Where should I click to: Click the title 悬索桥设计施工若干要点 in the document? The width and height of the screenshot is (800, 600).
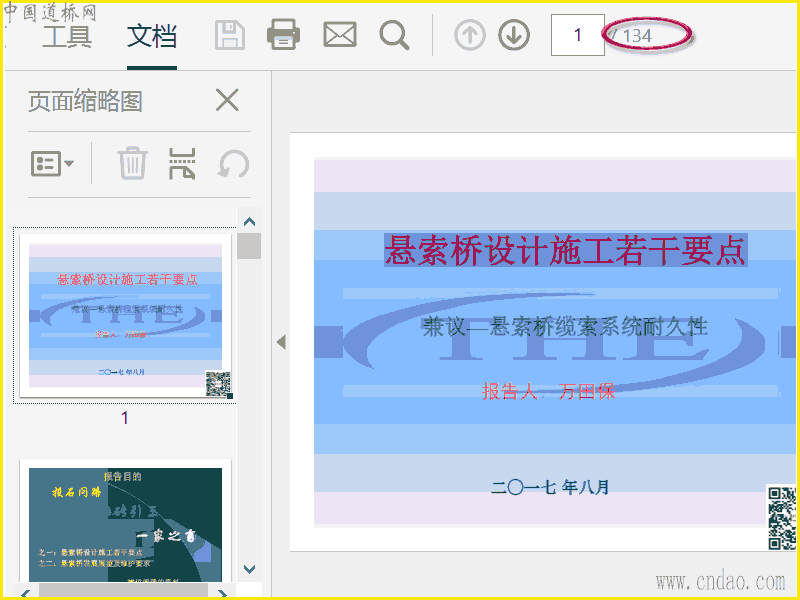565,250
